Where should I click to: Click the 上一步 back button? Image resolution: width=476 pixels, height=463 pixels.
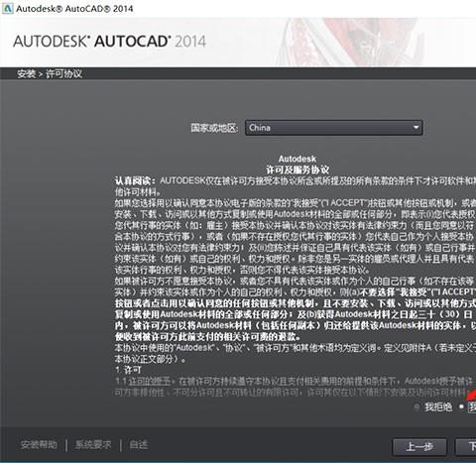click(x=419, y=447)
